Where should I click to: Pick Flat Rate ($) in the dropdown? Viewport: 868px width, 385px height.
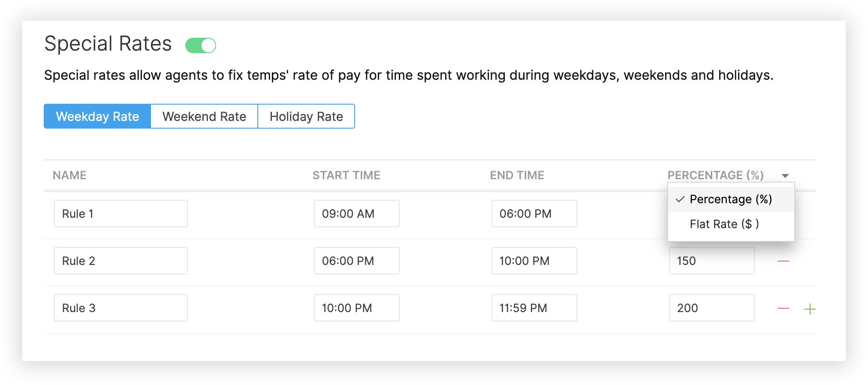724,224
